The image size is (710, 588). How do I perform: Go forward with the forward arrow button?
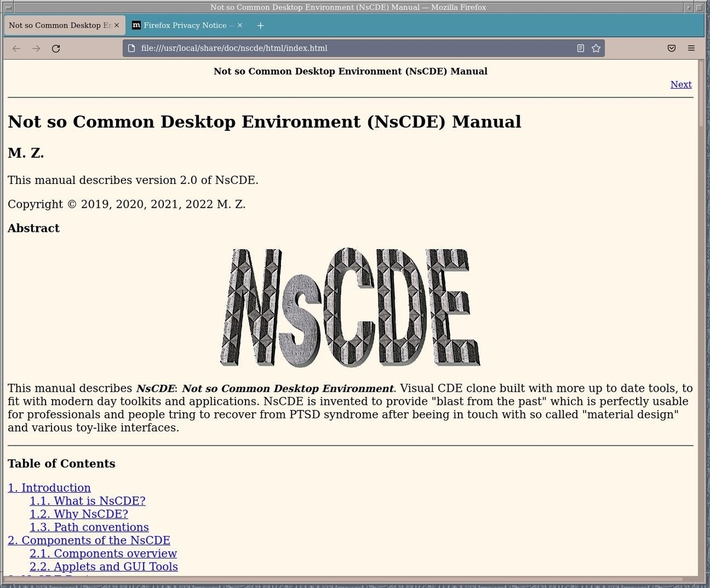[x=36, y=49]
